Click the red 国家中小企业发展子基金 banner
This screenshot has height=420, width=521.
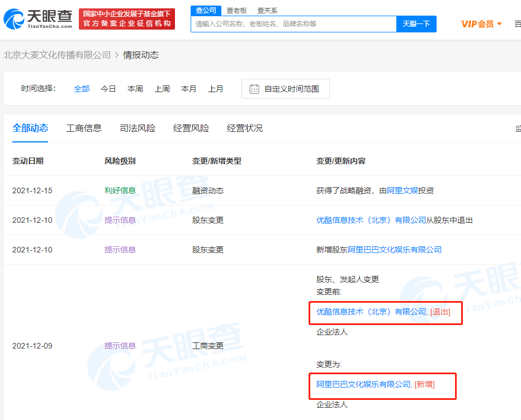click(x=127, y=19)
